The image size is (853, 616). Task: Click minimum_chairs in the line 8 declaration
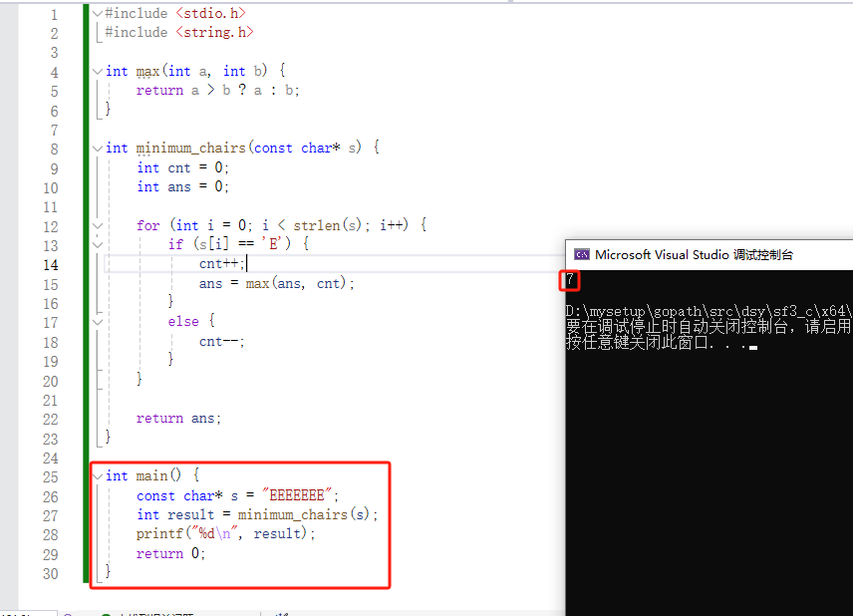[x=191, y=148]
